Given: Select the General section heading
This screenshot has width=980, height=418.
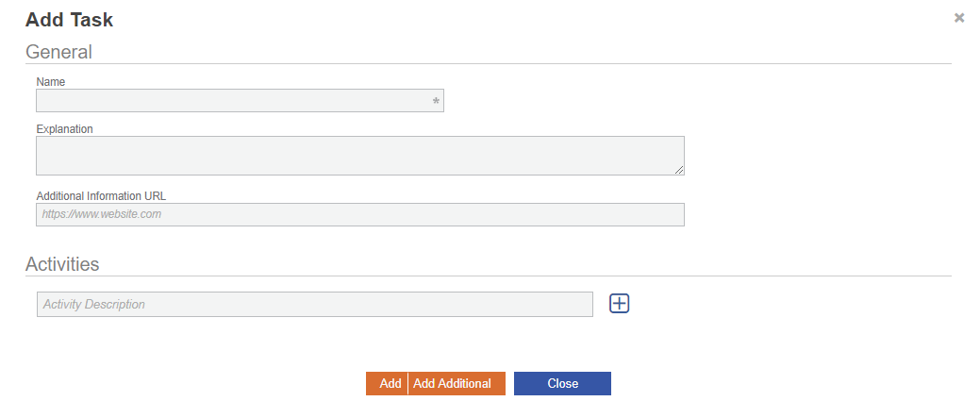Looking at the screenshot, I should [58, 52].
